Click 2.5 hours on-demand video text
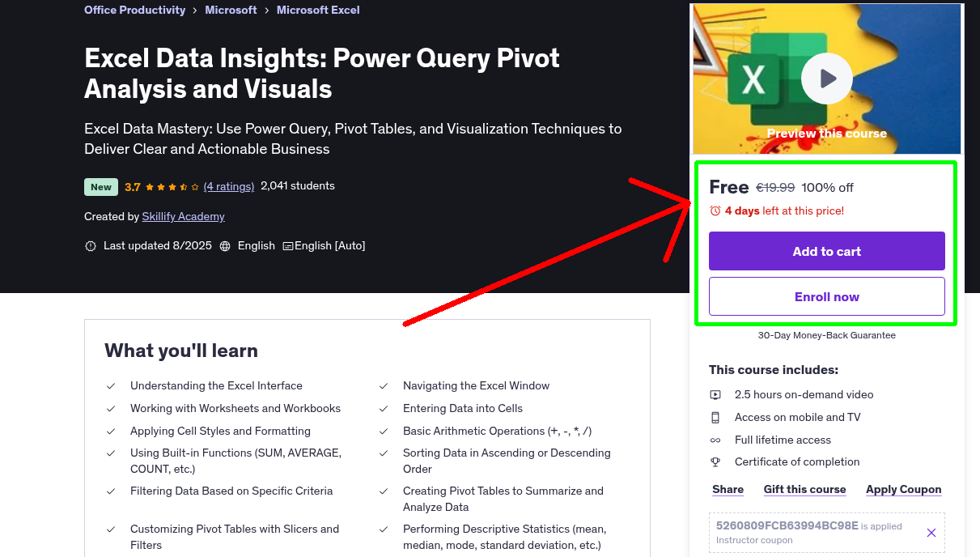The height and width of the screenshot is (557, 980). (x=804, y=395)
